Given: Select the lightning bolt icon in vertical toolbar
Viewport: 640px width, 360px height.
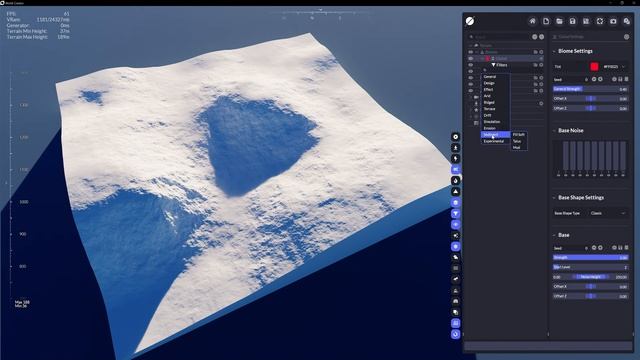Looking at the screenshot, I should [x=456, y=158].
